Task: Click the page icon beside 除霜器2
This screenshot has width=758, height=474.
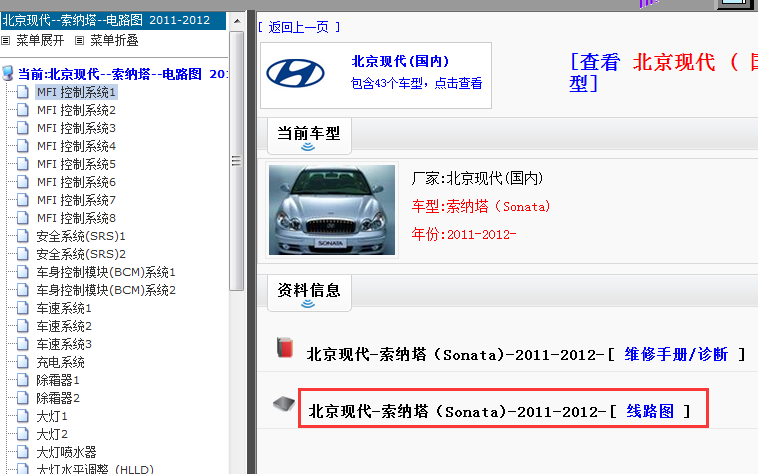Action: click(x=23, y=398)
